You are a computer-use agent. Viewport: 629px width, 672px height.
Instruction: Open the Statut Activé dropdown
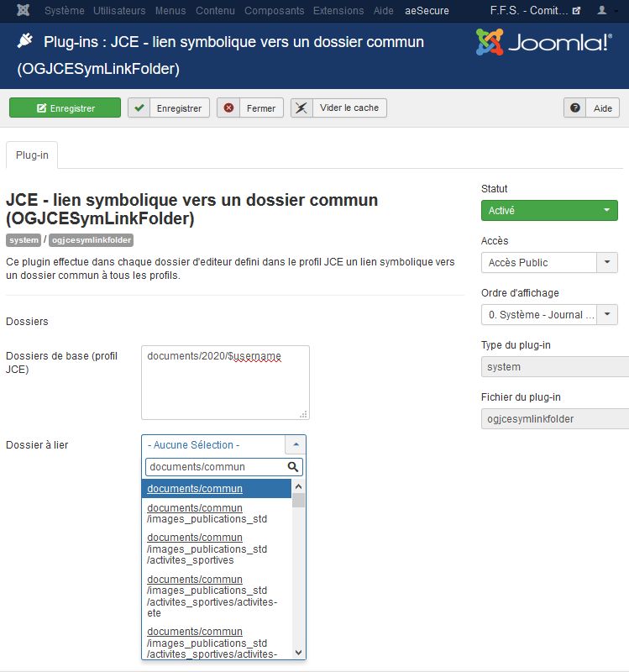coord(549,211)
